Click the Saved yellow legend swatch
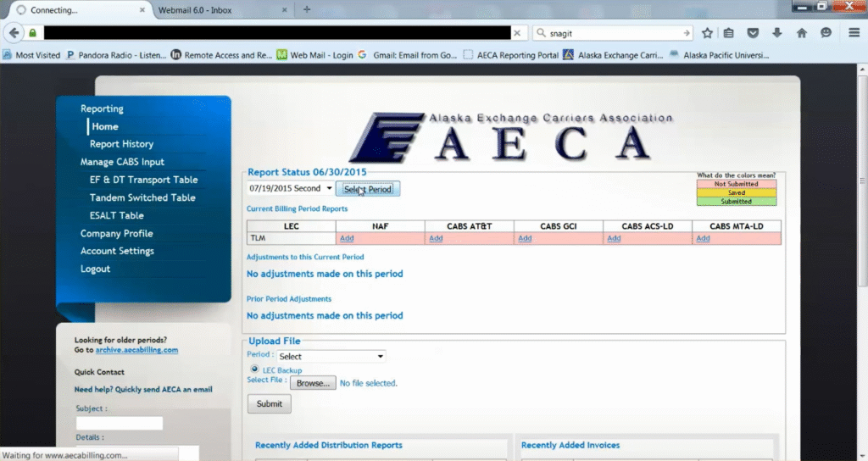 click(737, 192)
